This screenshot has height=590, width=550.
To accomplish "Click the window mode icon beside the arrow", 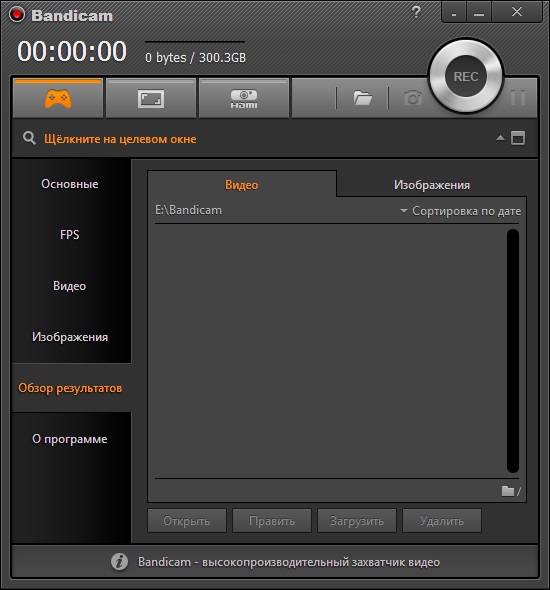I will [x=518, y=138].
